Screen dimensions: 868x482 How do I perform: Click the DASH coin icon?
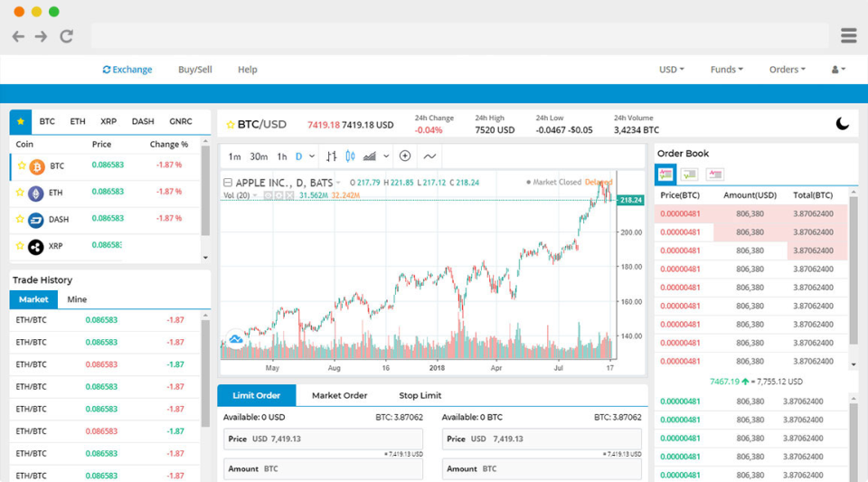pos(36,220)
